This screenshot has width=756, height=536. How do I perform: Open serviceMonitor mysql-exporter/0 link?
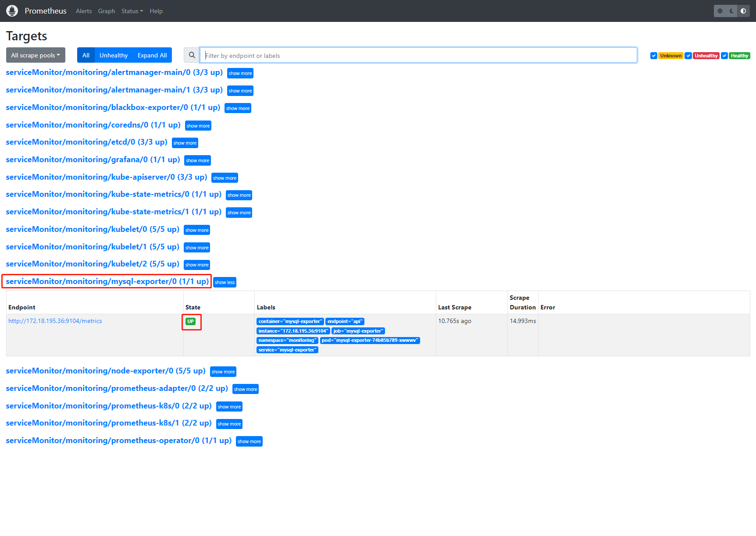coord(107,281)
